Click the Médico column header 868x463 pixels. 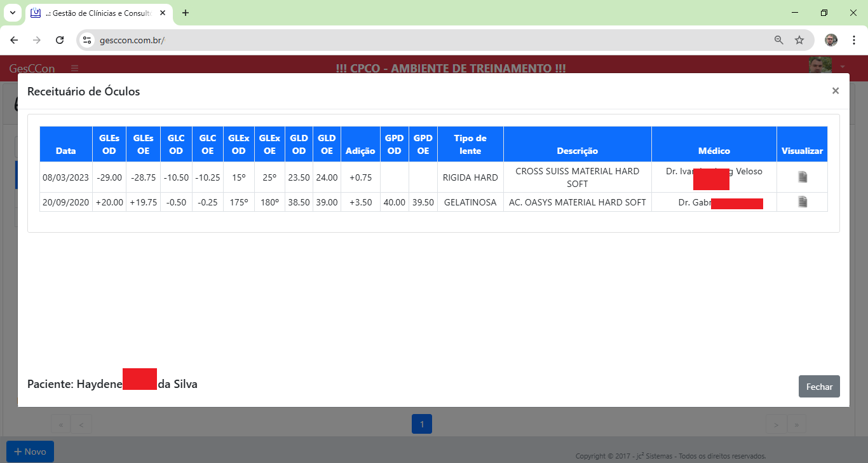714,151
